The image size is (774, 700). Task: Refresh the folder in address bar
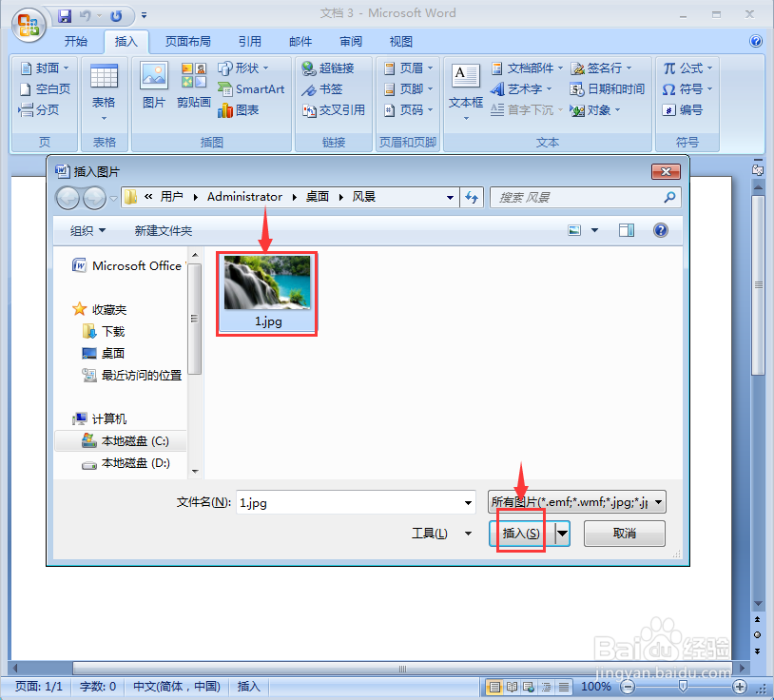point(472,198)
